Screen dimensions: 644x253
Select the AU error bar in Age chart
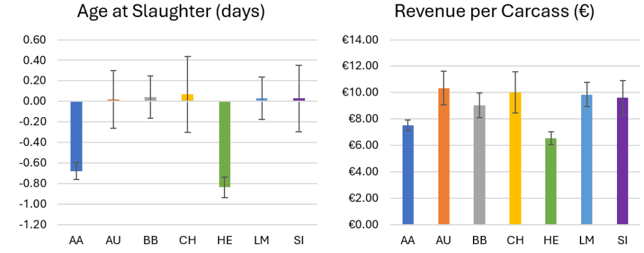pyautogui.click(x=113, y=99)
